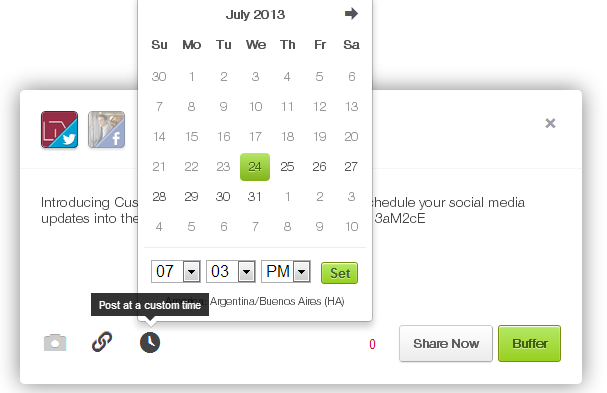The image size is (607, 393).
Task: Select July 31 in calendar
Action: (x=255, y=197)
